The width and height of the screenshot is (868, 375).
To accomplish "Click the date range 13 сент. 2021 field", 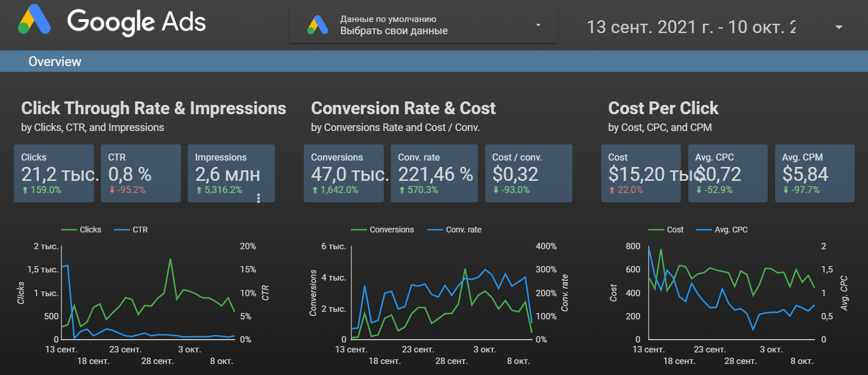I will 690,27.
